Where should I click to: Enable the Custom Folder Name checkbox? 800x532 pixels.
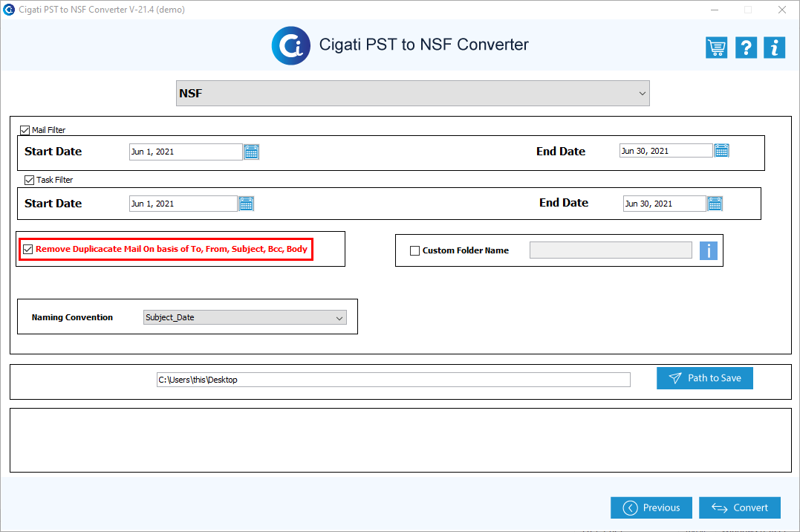(x=414, y=250)
